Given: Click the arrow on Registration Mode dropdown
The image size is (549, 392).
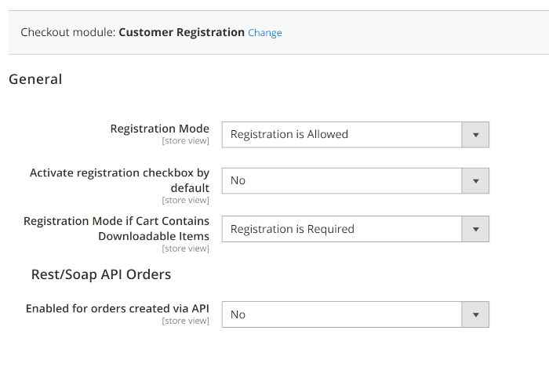Looking at the screenshot, I should point(475,134).
